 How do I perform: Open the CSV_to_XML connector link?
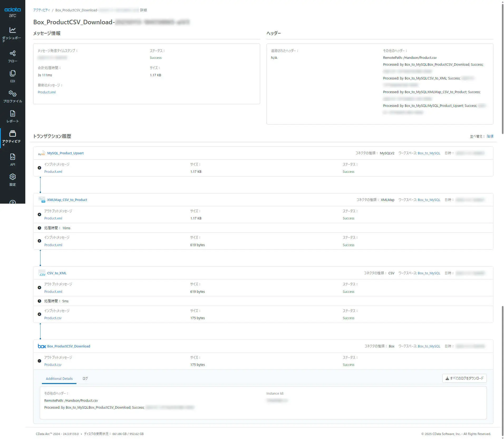coord(57,273)
